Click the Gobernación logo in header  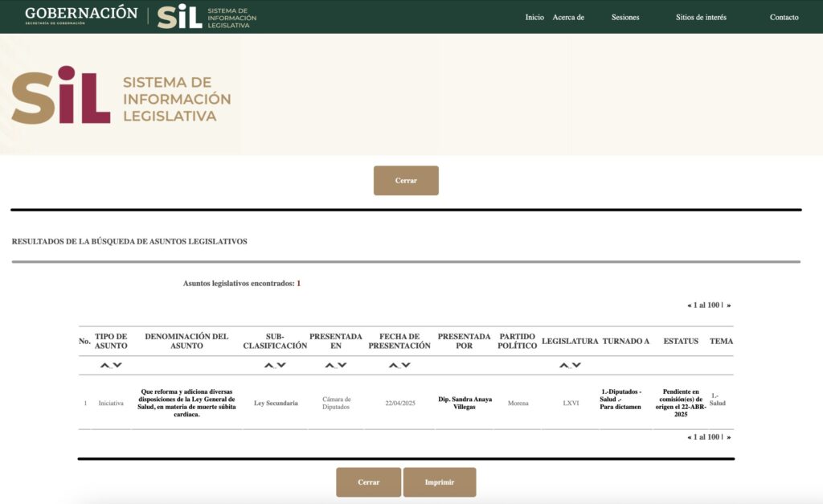[81, 14]
